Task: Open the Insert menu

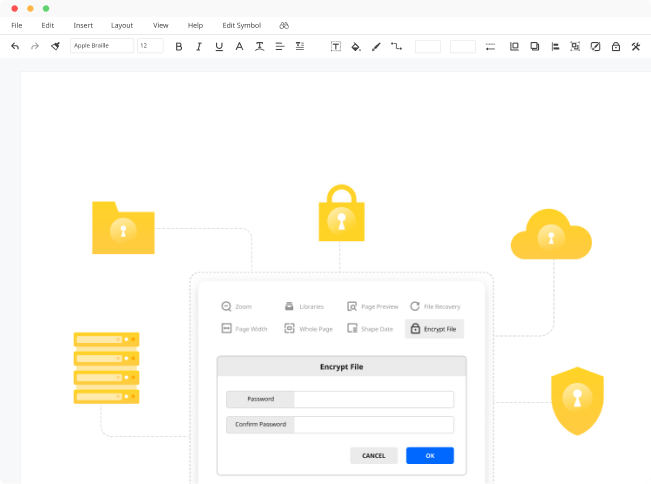Action: (x=83, y=25)
